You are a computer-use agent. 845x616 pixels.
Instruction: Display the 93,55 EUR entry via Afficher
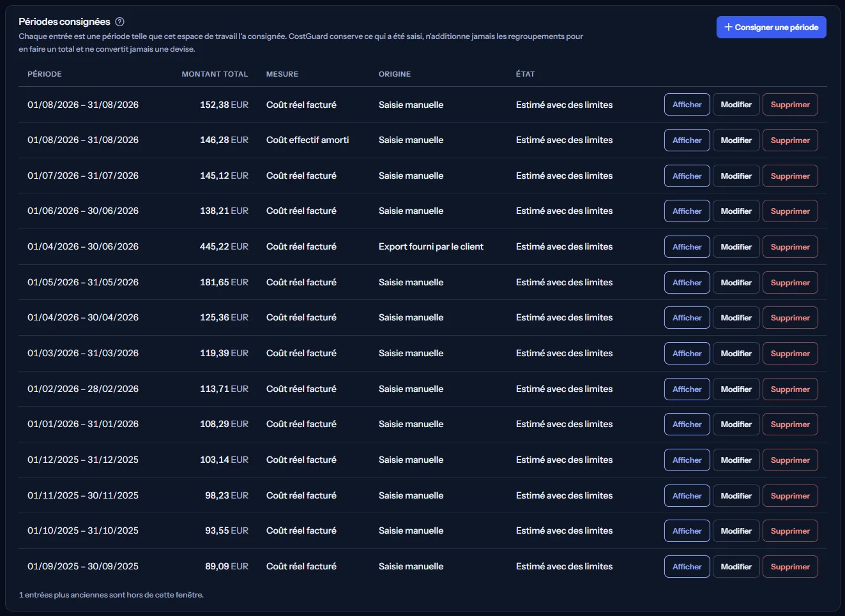(x=687, y=531)
